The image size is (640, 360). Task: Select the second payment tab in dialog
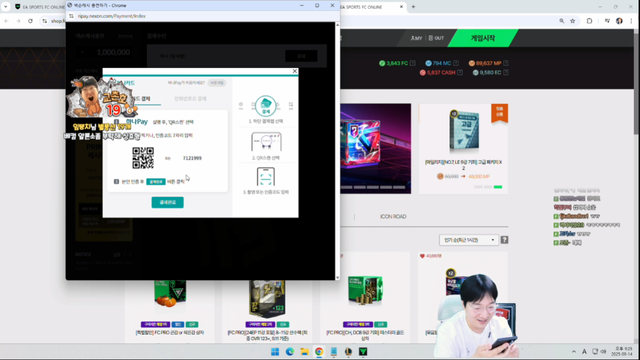click(190, 99)
